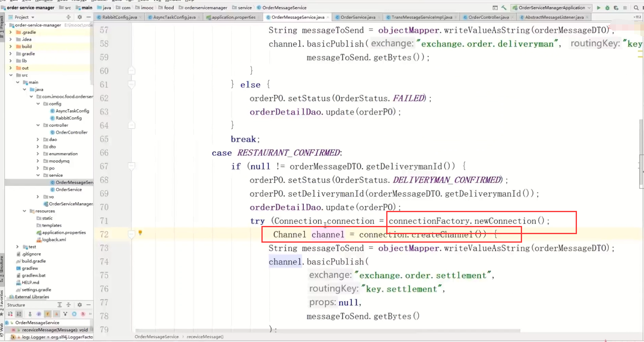
Task: Toggle show anonymous classes in Structure
Action: [74, 314]
